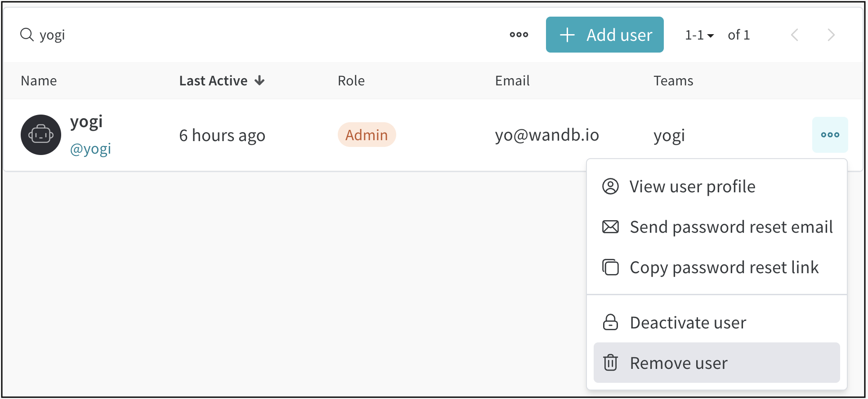Viewport: 868px width, 399px height.
Task: Sort by the Last Active column arrow
Action: pyautogui.click(x=260, y=80)
